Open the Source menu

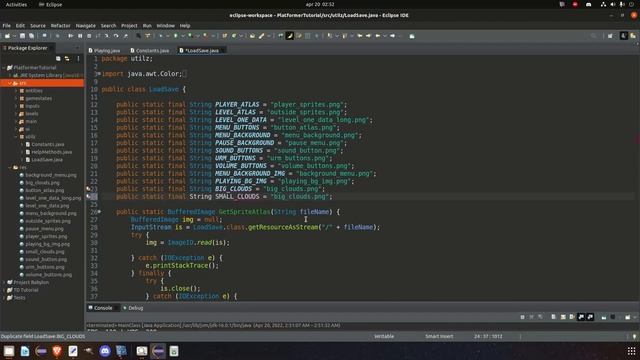click(x=38, y=25)
